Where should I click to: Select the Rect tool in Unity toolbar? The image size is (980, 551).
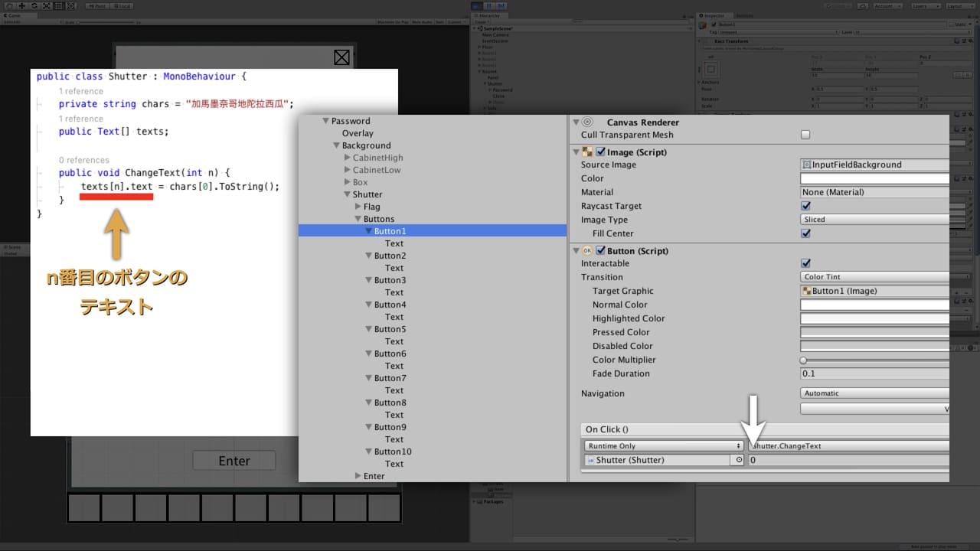pos(59,6)
